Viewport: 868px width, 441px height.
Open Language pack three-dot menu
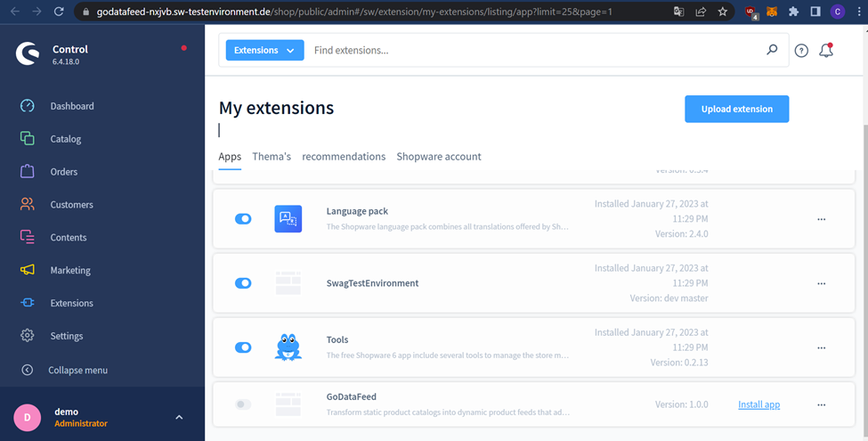822,219
